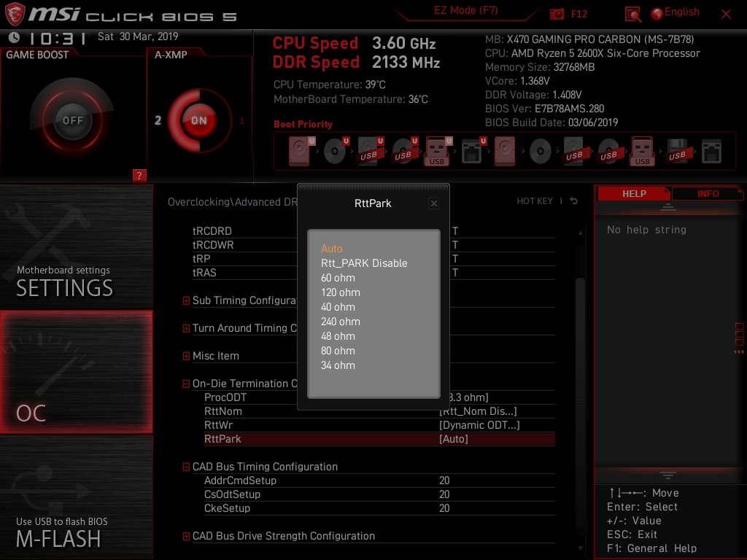The height and width of the screenshot is (560, 747).
Task: Collapse CAD Bus Timing Configuration
Action: (186, 467)
